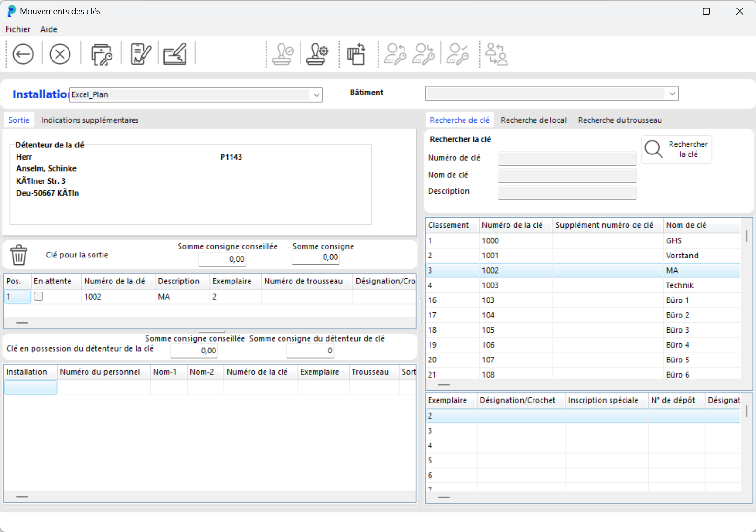Image resolution: width=756 pixels, height=532 pixels.
Task: Open the Bâtiment dropdown list
Action: click(x=671, y=94)
